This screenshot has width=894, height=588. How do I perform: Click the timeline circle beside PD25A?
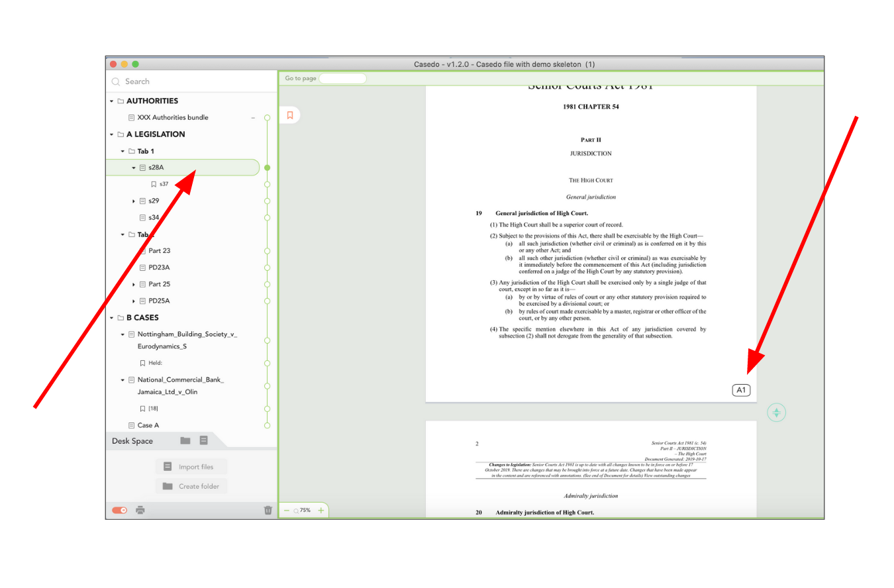(268, 301)
